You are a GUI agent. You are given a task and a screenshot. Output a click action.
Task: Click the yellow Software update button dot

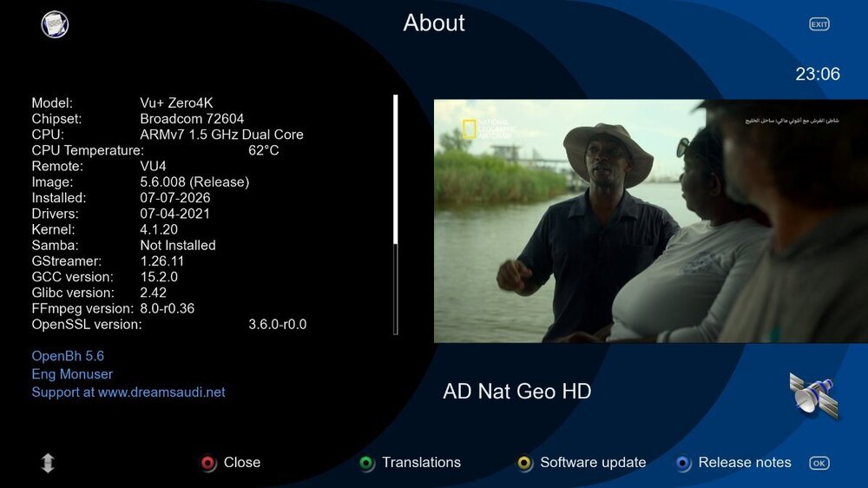[524, 463]
